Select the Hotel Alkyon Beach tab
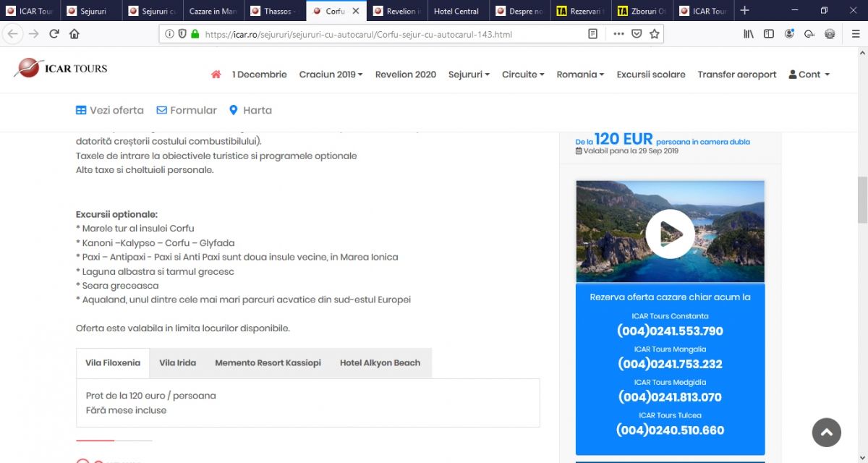The width and height of the screenshot is (868, 463). click(380, 363)
